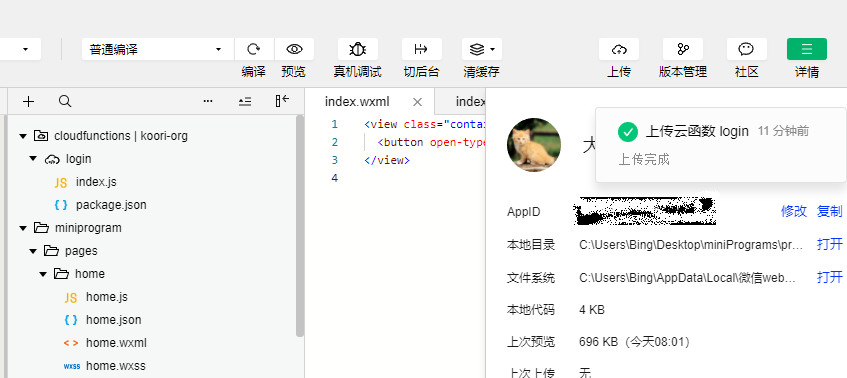Hide the file explorer panel icon
Image resolution: width=847 pixels, height=378 pixels.
(x=282, y=101)
